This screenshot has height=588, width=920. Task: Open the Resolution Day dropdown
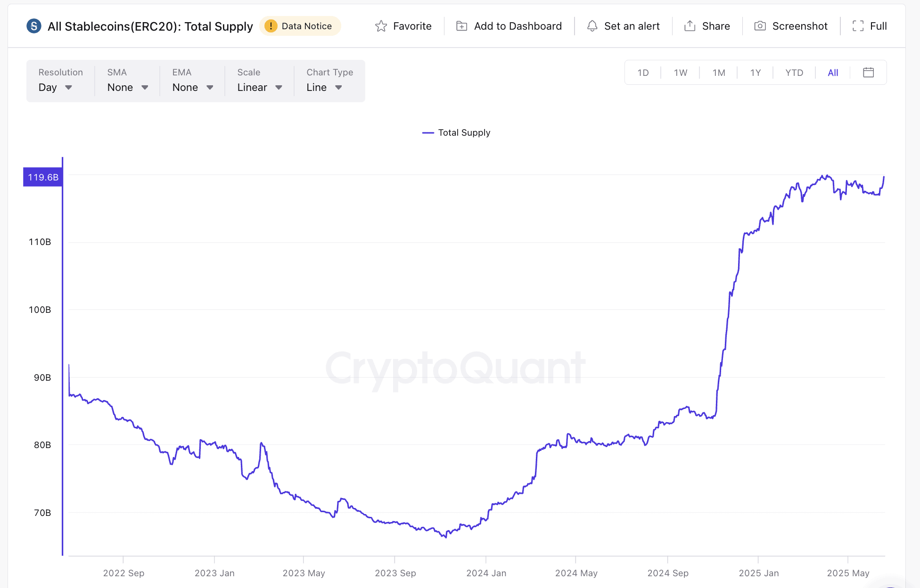[56, 88]
